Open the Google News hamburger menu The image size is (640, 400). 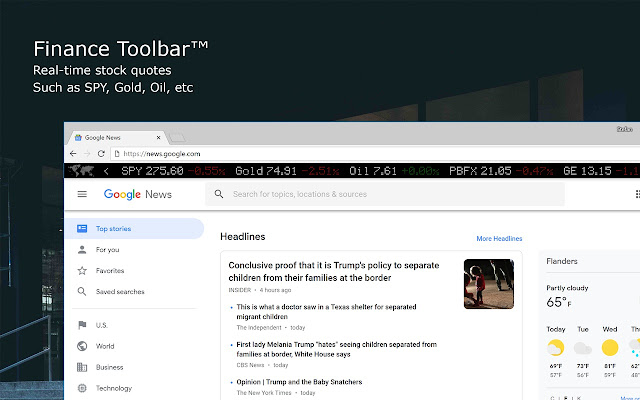(x=82, y=195)
